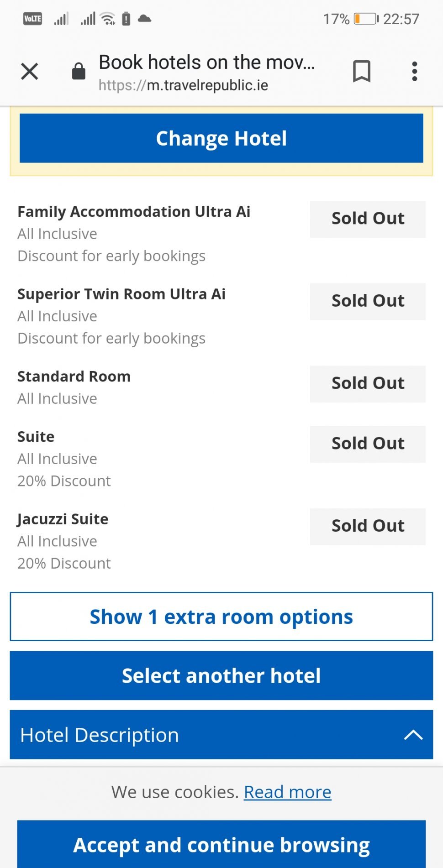Select the Suite room title
The width and height of the screenshot is (443, 868).
click(36, 437)
